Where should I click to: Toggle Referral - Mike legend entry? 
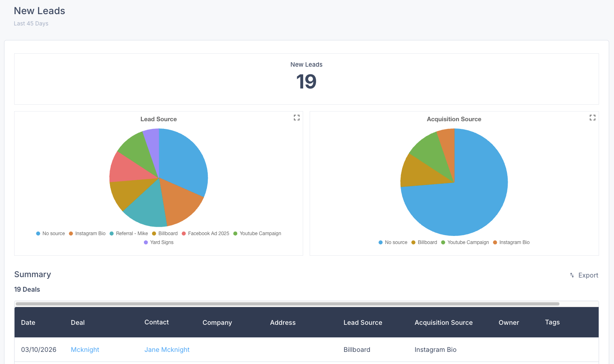click(129, 234)
